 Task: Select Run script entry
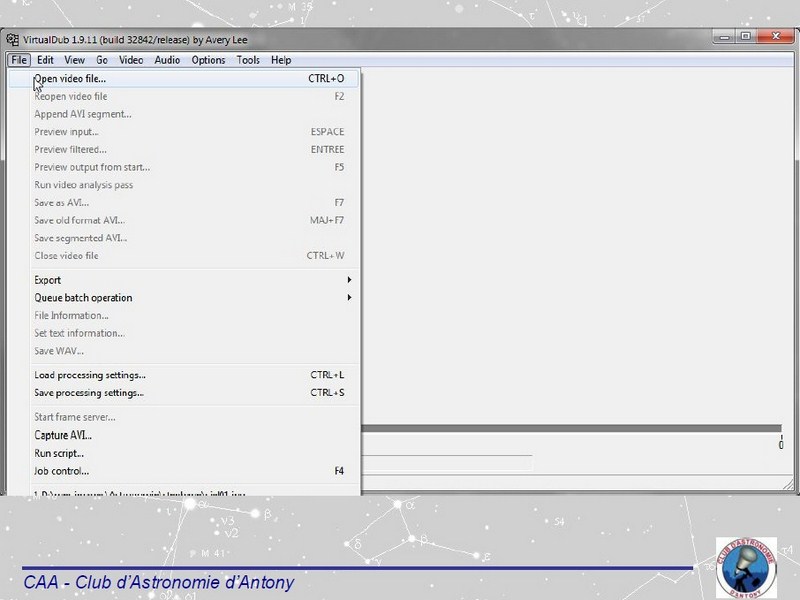pyautogui.click(x=59, y=453)
